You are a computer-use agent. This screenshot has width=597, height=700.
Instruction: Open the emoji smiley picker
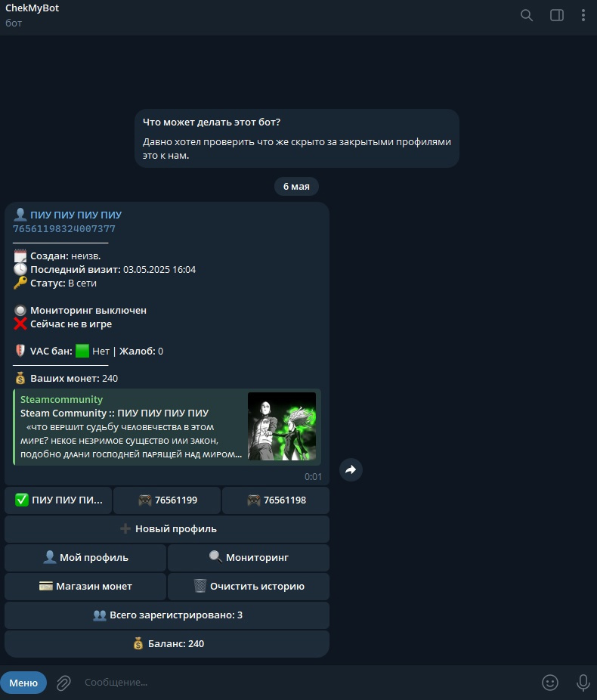pos(549,683)
